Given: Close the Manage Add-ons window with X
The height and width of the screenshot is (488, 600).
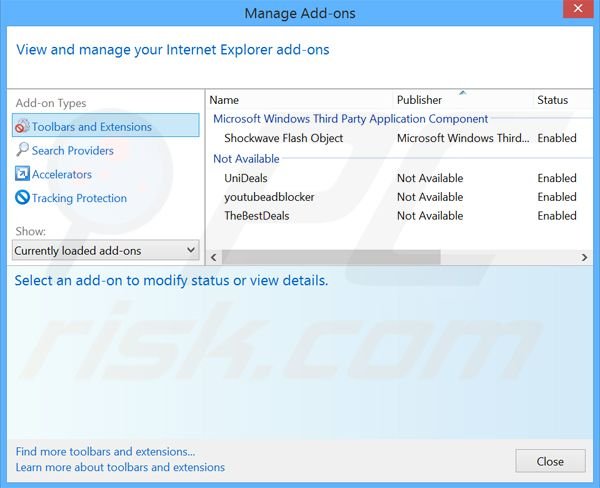Looking at the screenshot, I should (x=578, y=8).
